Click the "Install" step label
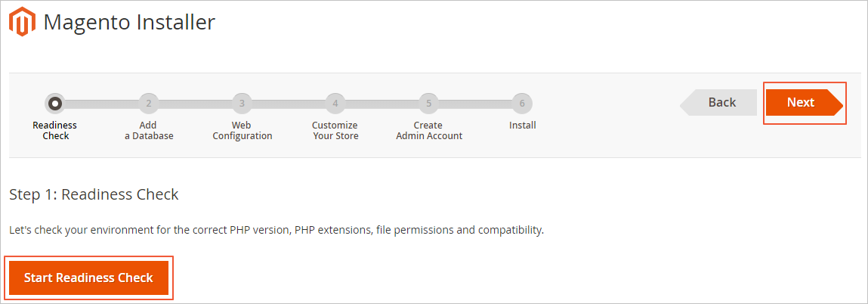The image size is (868, 304). [522, 126]
